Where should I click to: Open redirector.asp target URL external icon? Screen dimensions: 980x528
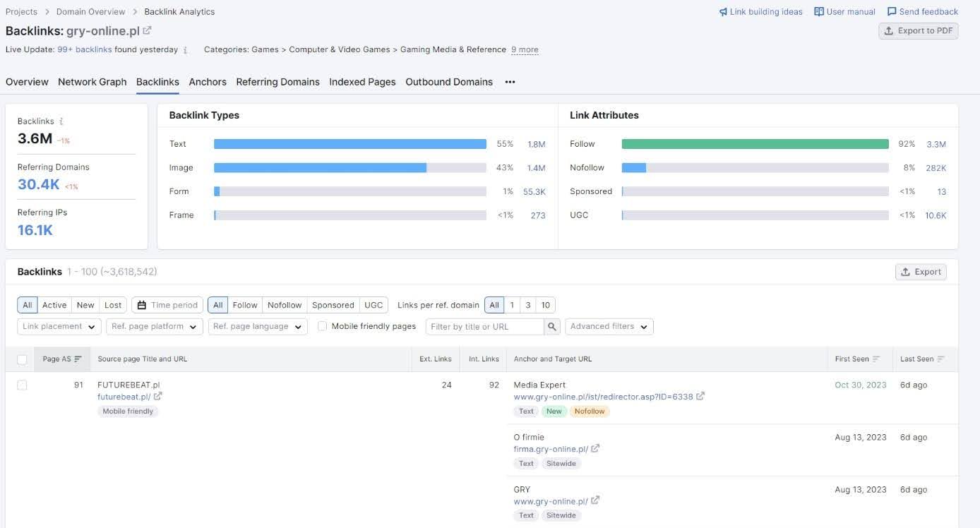[700, 397]
